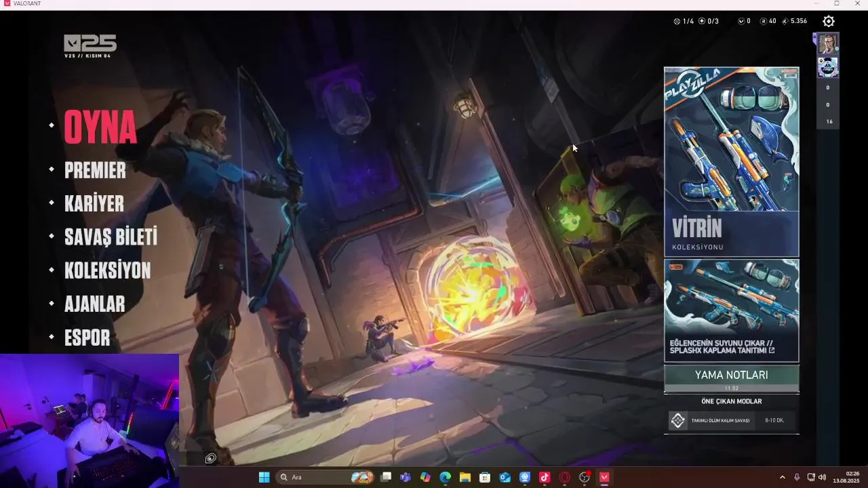The height and width of the screenshot is (488, 868).
Task: Open Microsoft Edge from taskbar
Action: click(445, 477)
